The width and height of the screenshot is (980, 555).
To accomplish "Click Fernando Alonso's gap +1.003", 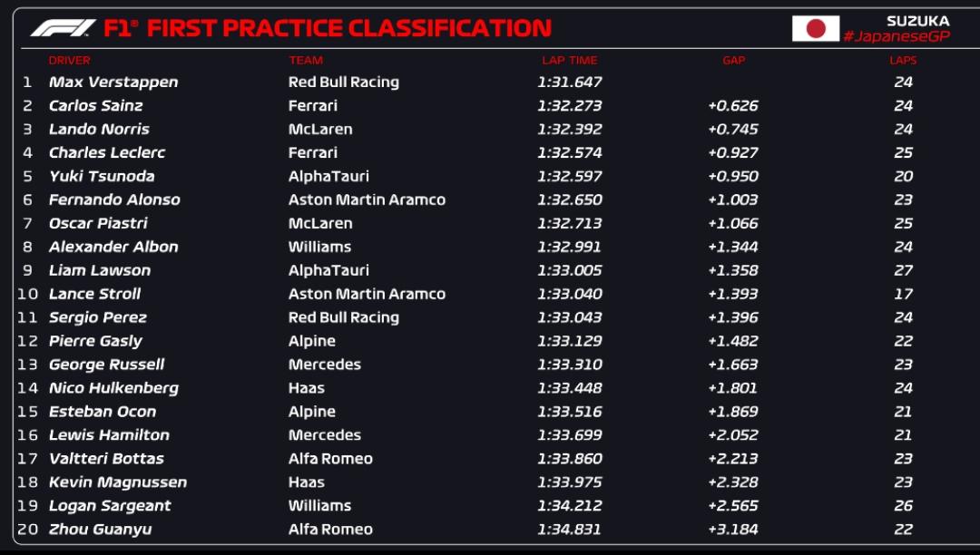I will click(732, 200).
